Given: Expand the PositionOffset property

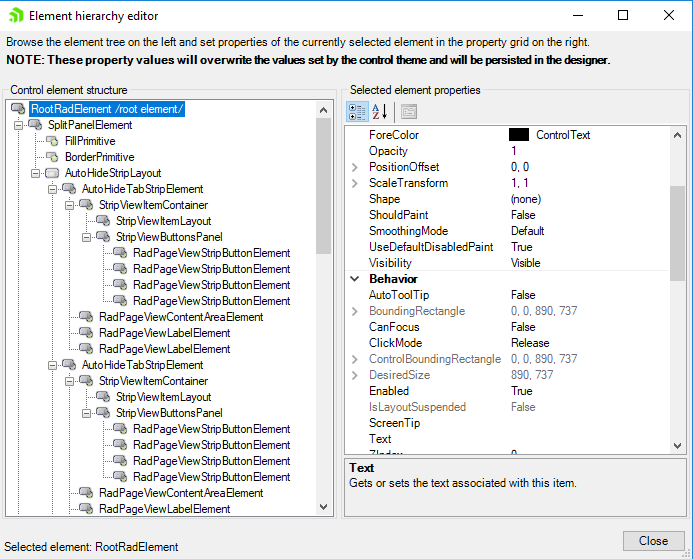Looking at the screenshot, I should coord(354,167).
